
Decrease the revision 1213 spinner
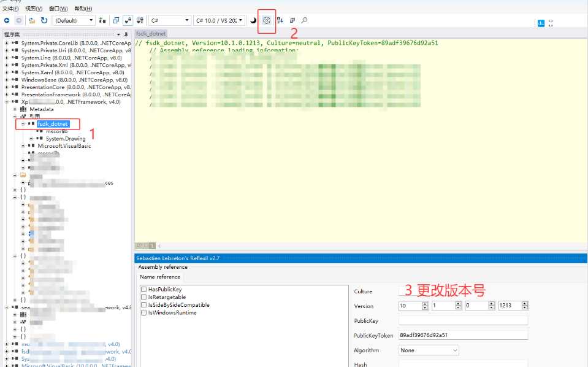point(525,307)
